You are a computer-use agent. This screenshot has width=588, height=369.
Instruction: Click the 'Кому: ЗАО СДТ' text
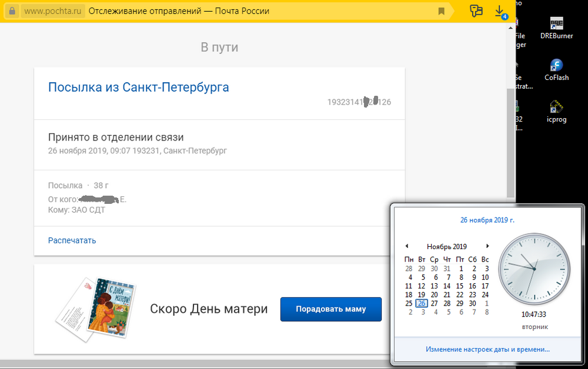click(x=76, y=210)
